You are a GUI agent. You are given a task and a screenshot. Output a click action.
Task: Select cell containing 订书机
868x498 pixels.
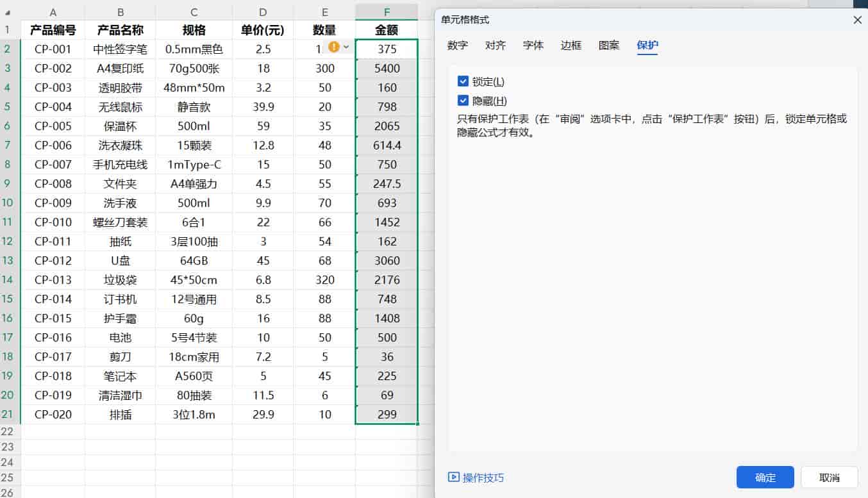(120, 299)
